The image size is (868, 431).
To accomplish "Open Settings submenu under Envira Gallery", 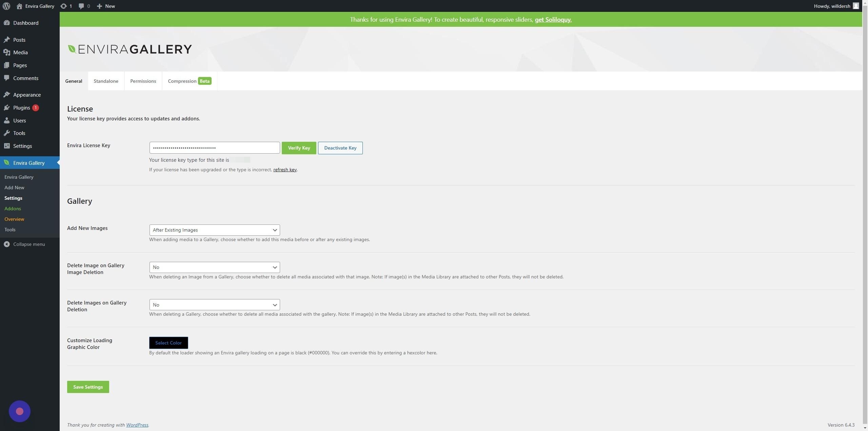I will pos(13,198).
